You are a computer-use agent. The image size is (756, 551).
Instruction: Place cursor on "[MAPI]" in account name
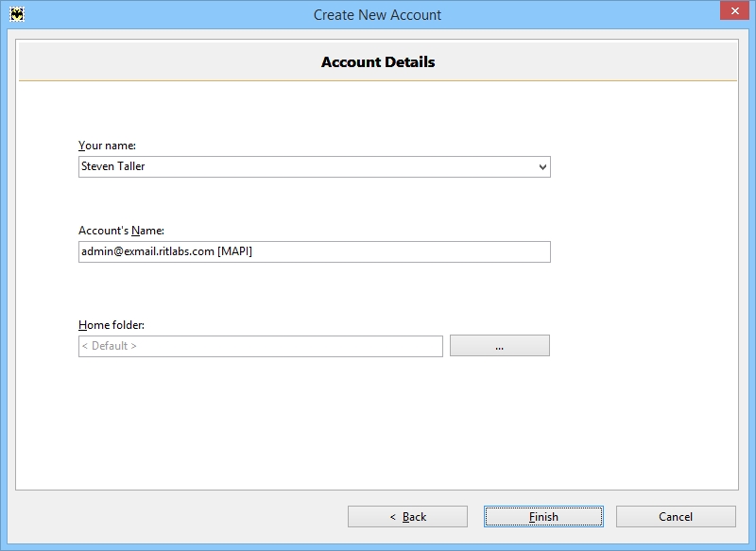coord(234,251)
